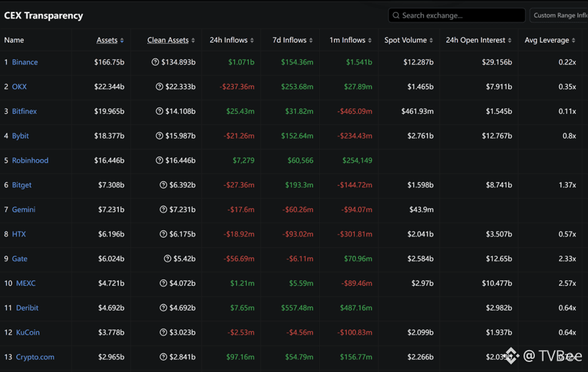The height and width of the screenshot is (372, 588).
Task: Sort by Clean Assets column header
Action: pos(171,40)
